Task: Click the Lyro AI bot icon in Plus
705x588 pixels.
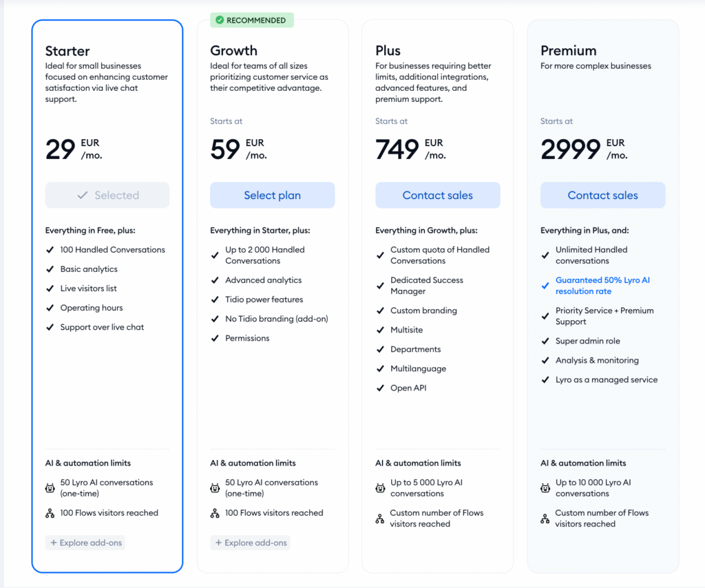Action: [380, 487]
